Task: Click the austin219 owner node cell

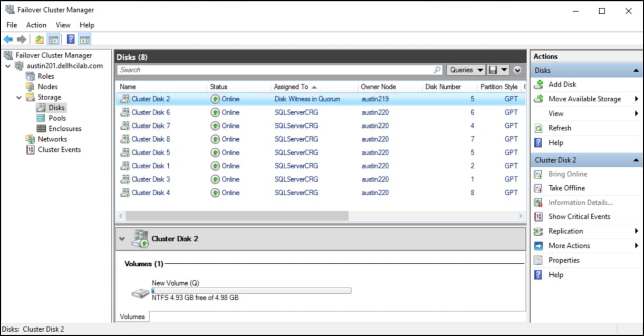Action: click(375, 99)
